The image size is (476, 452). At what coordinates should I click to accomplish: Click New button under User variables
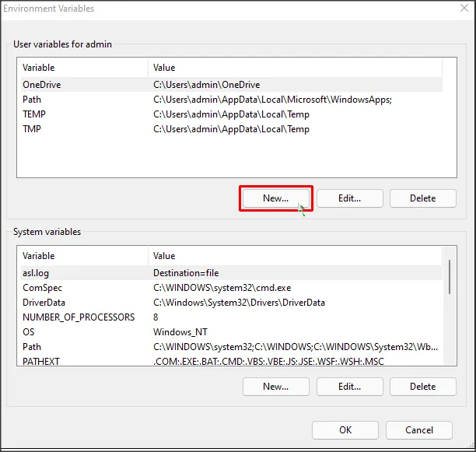tap(275, 198)
